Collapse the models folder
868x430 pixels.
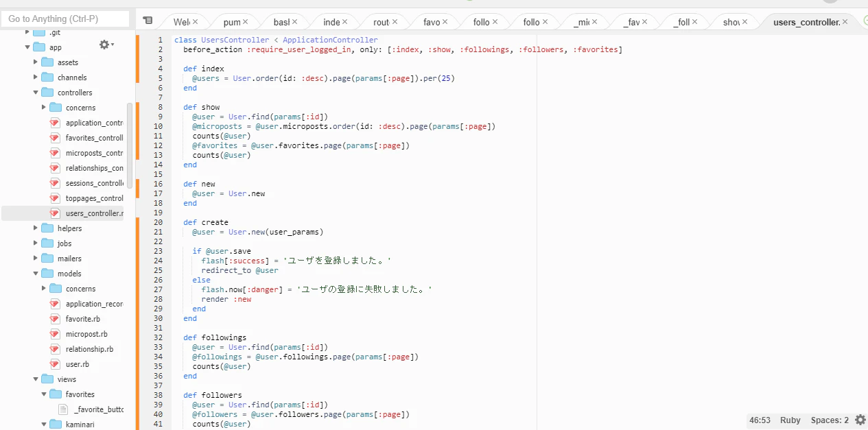pyautogui.click(x=36, y=274)
